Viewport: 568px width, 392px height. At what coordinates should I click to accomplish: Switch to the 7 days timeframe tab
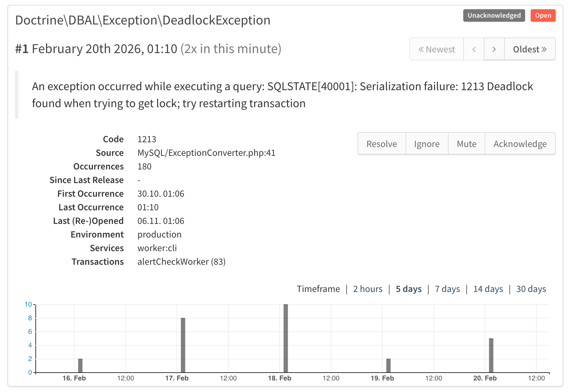tap(447, 289)
